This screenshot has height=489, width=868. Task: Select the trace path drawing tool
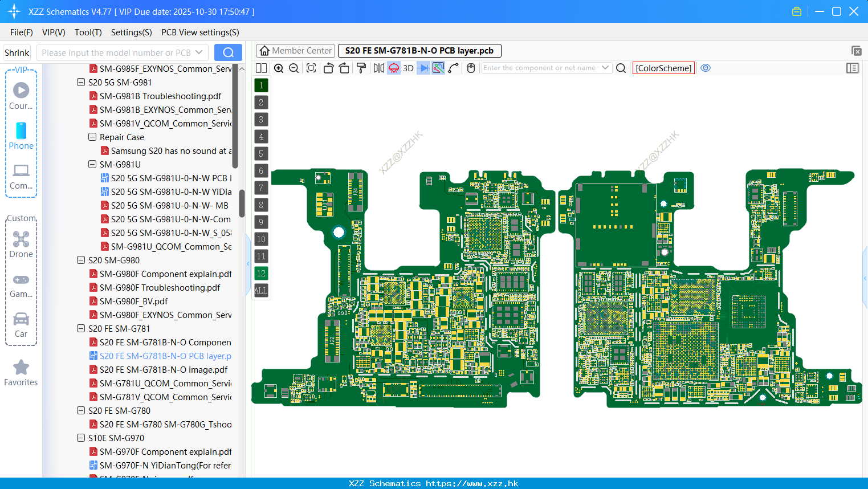(453, 68)
